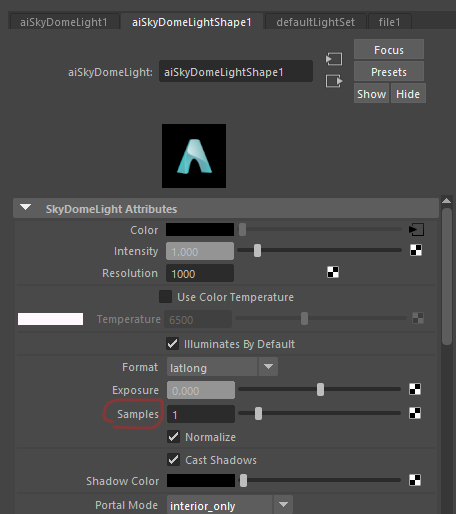Open the Intensity map checker button
Viewport: 456px width, 514px height.
pos(416,250)
